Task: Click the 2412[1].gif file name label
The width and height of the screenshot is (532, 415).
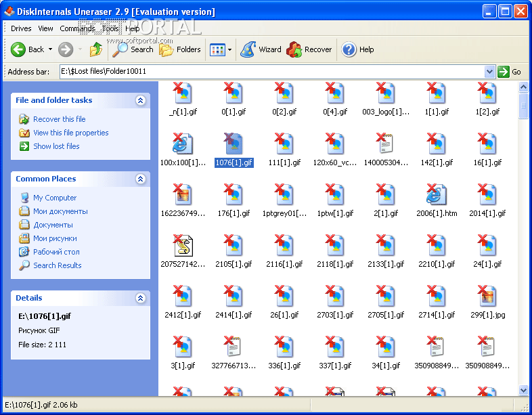Action: click(183, 315)
